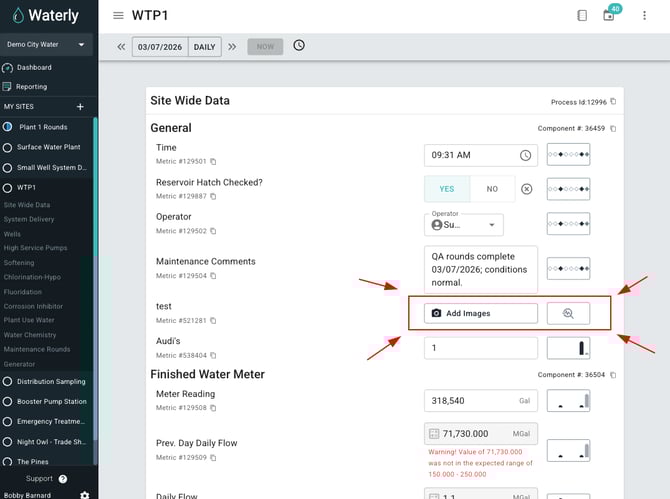Open settings gear next to Bobby Barnard
Screen dimensions: 670x499
click(x=84, y=494)
